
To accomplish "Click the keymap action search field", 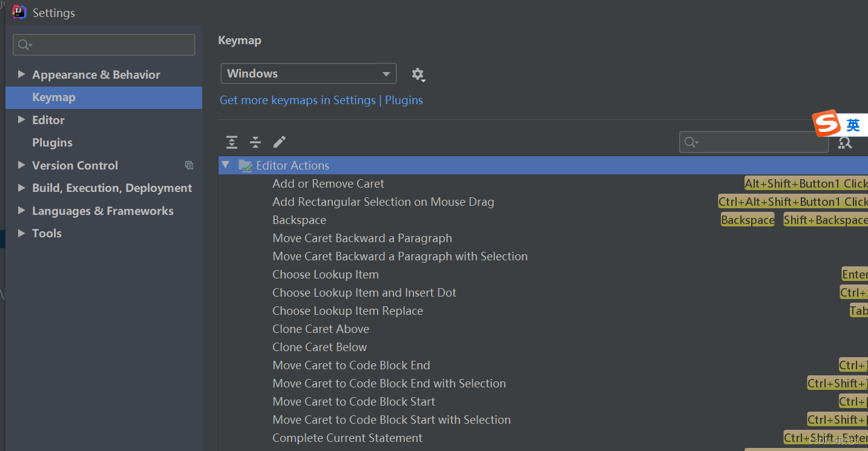I will pyautogui.click(x=754, y=142).
